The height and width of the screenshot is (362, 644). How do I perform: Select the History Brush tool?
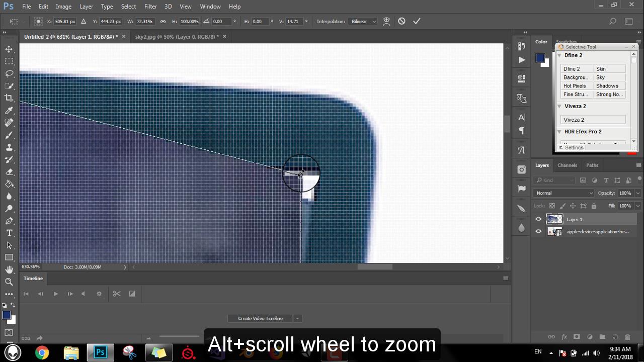point(9,160)
